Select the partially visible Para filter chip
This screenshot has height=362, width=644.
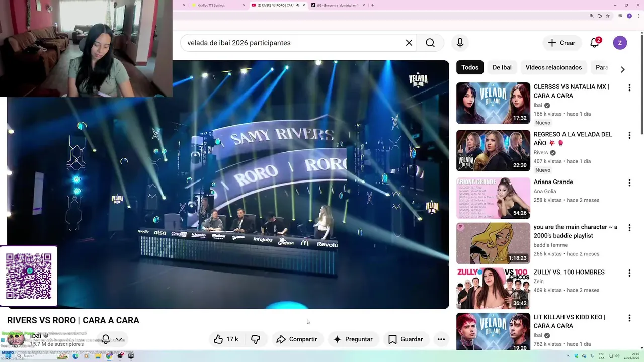point(602,67)
